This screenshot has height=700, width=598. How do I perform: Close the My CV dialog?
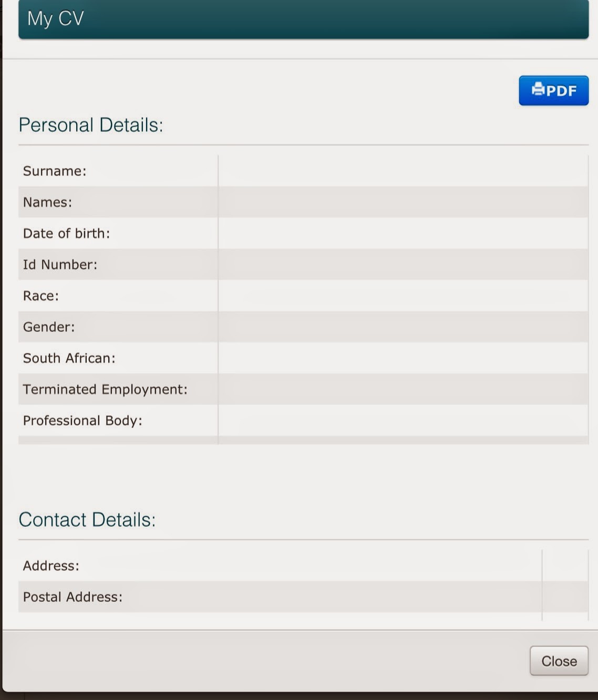pos(559,661)
